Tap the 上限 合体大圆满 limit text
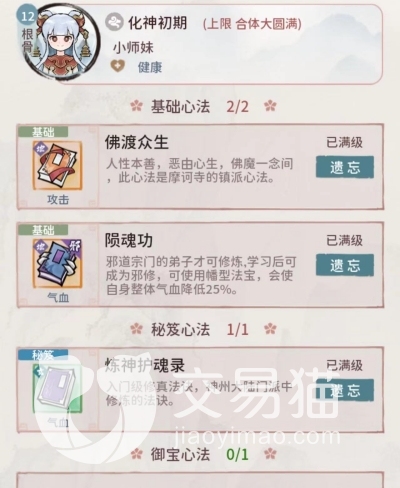The image size is (400, 488). click(x=252, y=24)
